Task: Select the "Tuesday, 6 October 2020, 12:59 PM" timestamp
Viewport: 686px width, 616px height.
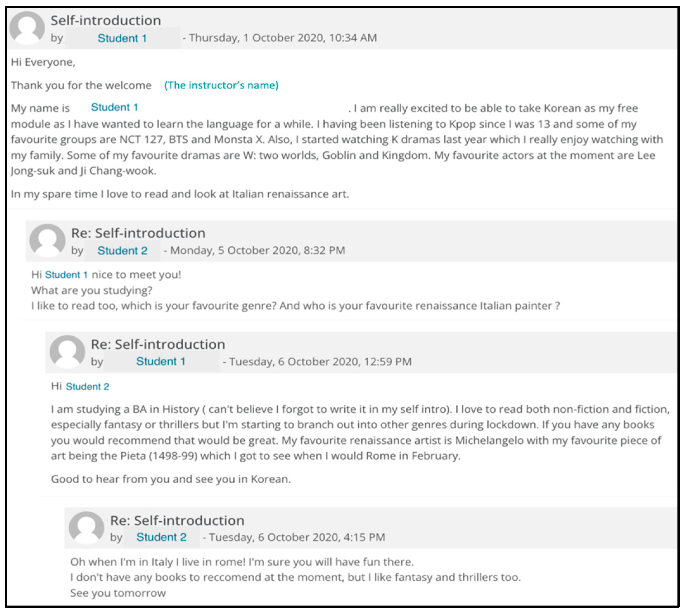Action: (320, 361)
